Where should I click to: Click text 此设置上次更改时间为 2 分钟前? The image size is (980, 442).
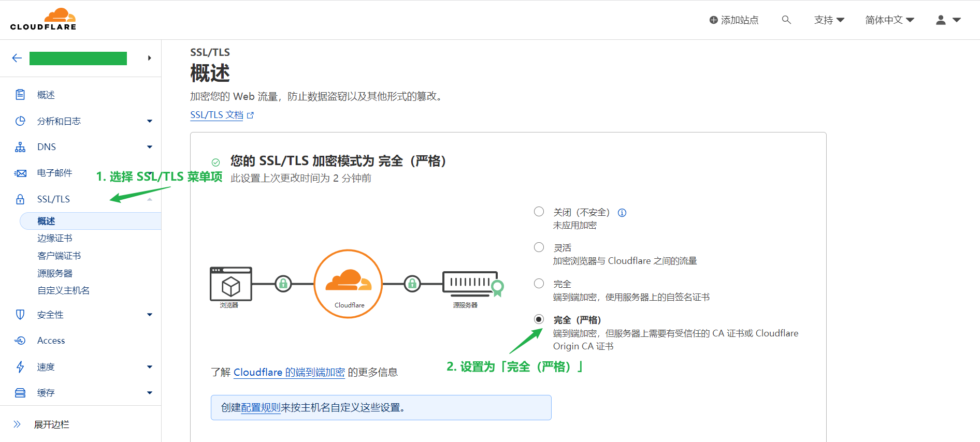click(301, 178)
